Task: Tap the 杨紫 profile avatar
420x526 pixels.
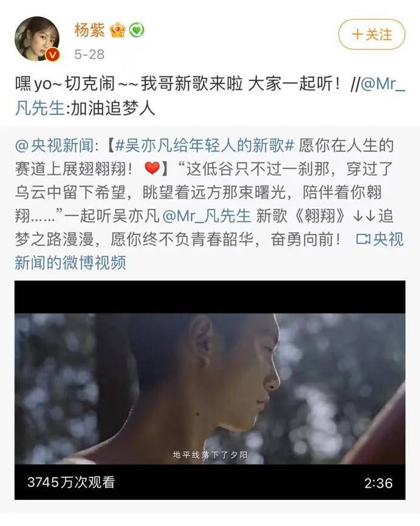Action: 37,39
